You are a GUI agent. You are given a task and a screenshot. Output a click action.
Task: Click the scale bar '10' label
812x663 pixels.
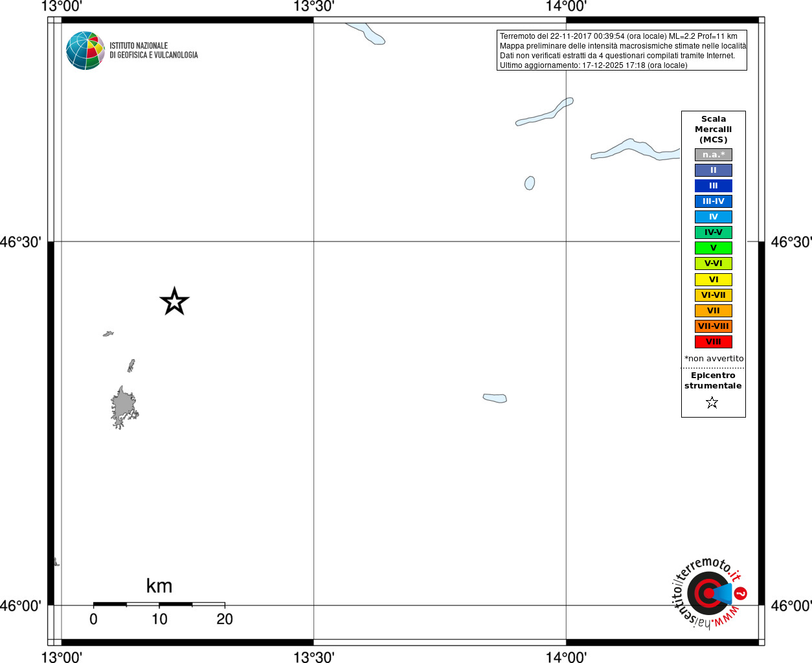[159, 620]
